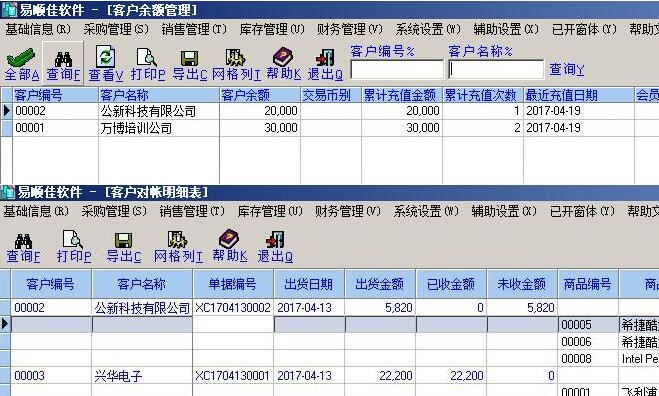
Task: Click the app icon in 客户对帐明细表 title bar
Action: 8,192
